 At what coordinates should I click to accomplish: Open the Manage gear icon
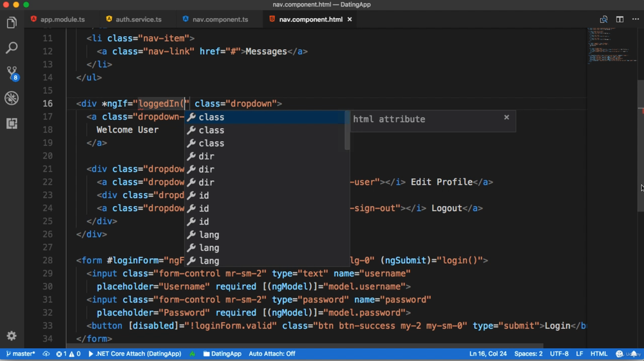pos(12,336)
